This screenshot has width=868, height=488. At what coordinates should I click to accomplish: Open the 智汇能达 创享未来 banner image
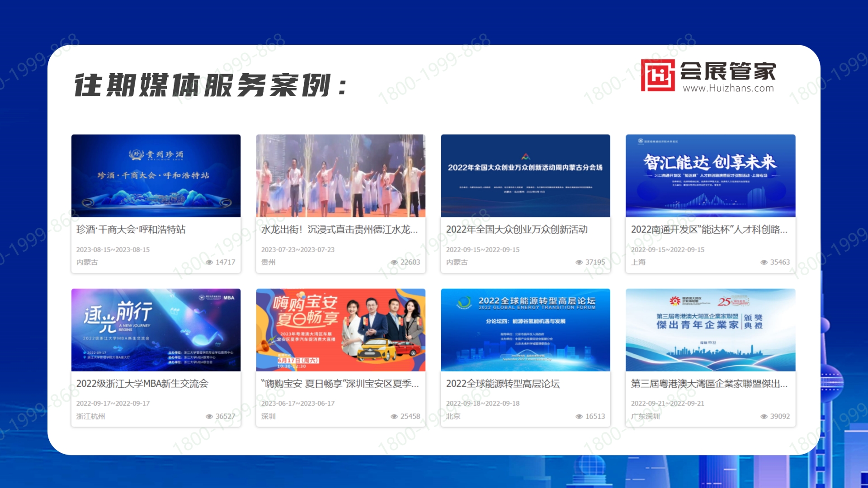pyautogui.click(x=710, y=176)
